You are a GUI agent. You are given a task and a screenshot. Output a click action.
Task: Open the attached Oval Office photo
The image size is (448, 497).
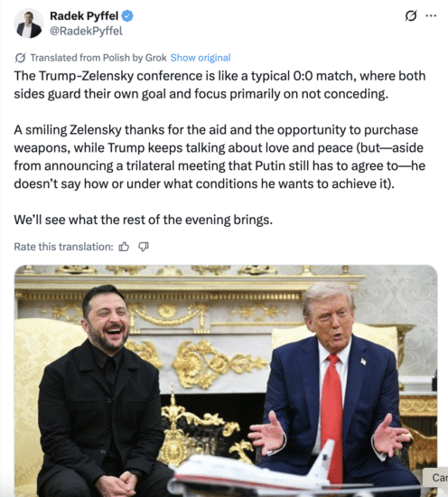pos(226,380)
